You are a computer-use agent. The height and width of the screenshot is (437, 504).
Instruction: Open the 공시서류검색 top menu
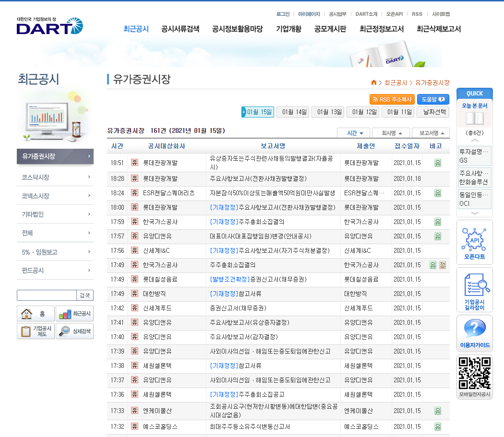coord(180,29)
